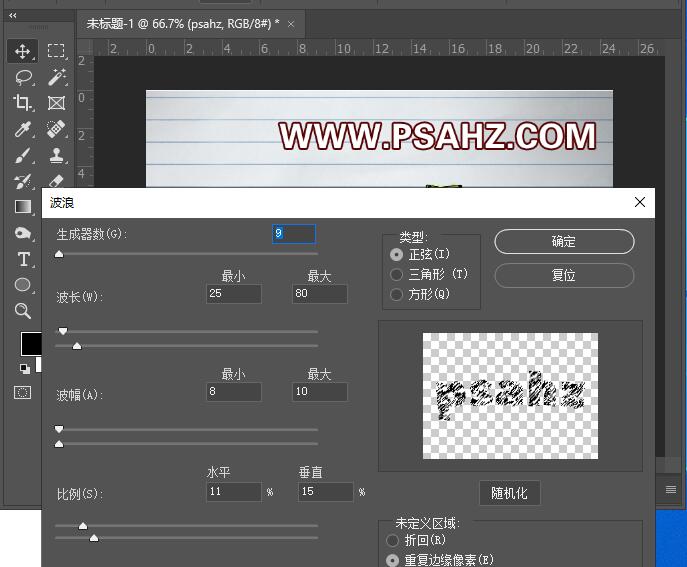
Task: Click the 比例 水平 input field
Action: click(x=234, y=492)
